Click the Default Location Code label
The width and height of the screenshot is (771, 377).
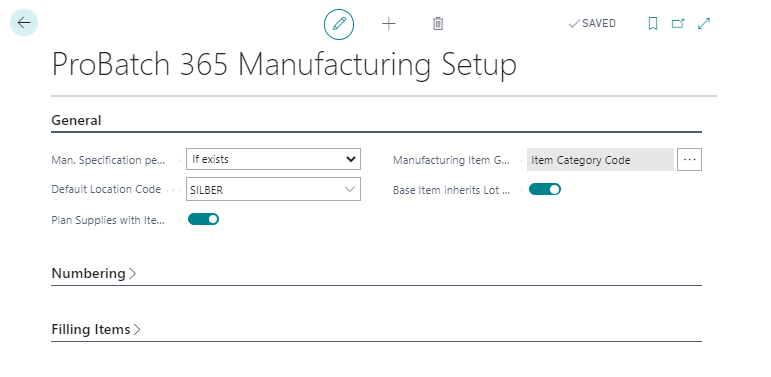point(106,189)
